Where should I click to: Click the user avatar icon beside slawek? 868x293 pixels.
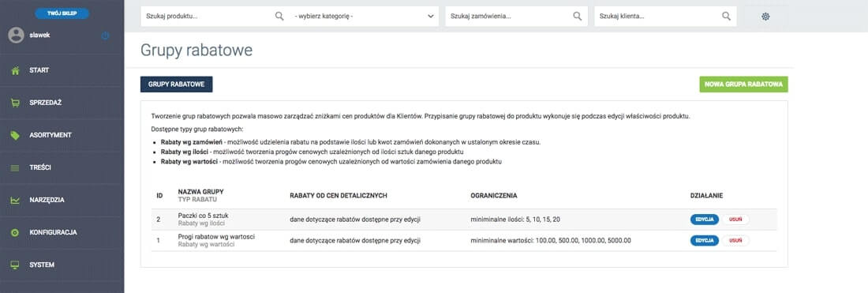pyautogui.click(x=16, y=36)
